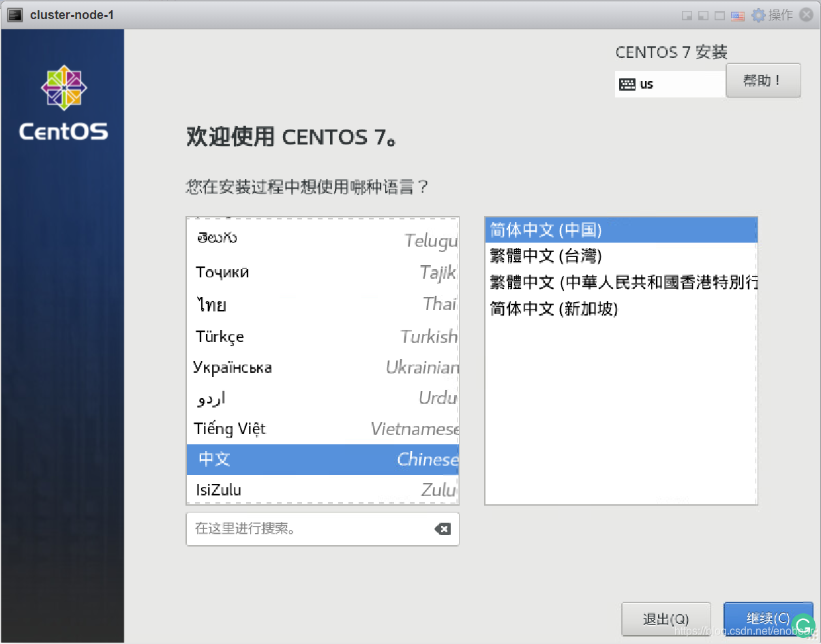
Task: Click the 帮助! help button
Action: point(763,80)
